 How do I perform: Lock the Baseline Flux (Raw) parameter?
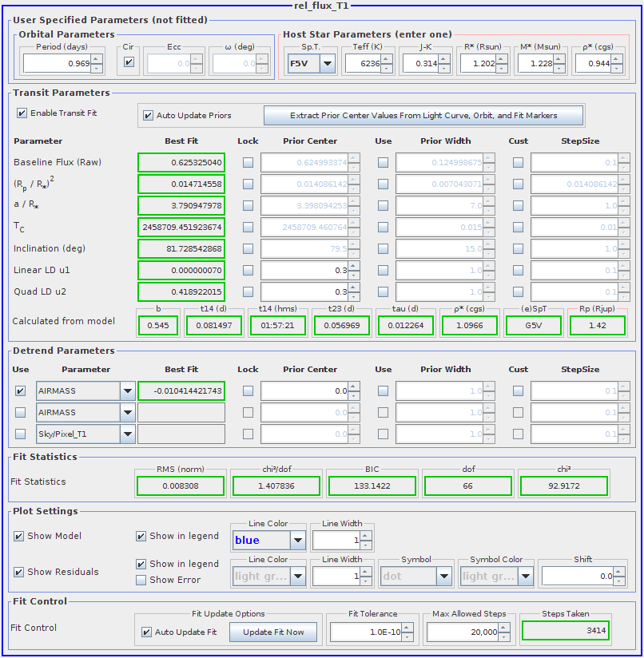coord(248,162)
